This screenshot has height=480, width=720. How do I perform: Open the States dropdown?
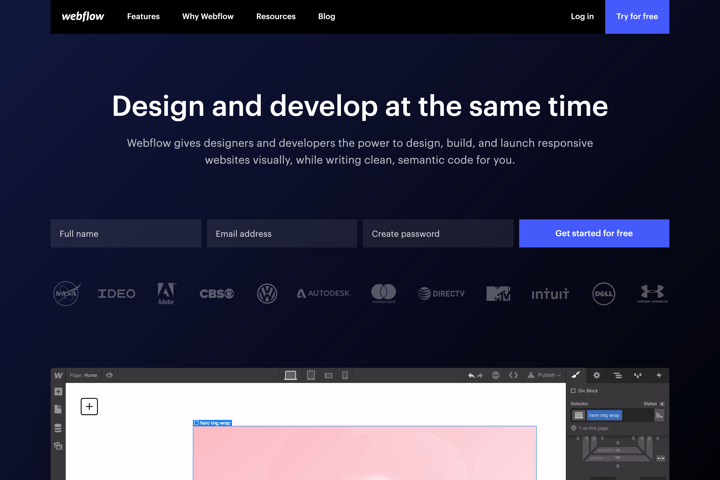click(654, 404)
